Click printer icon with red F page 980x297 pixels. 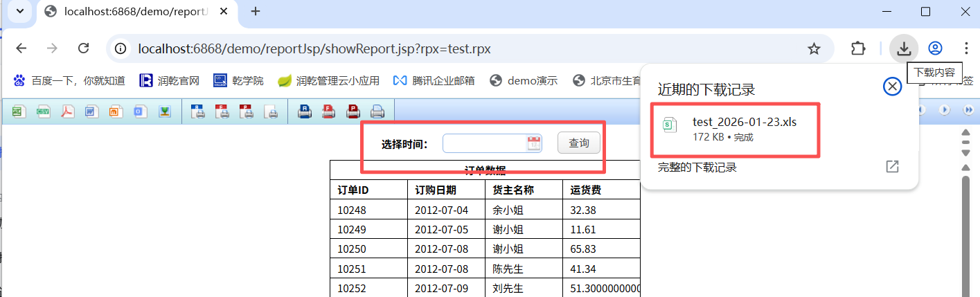point(222,111)
